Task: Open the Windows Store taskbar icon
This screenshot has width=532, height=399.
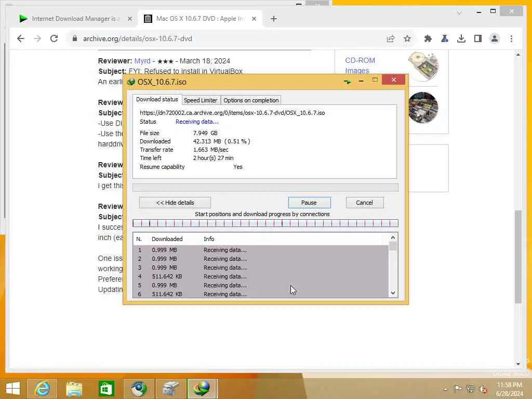Action: (106, 389)
